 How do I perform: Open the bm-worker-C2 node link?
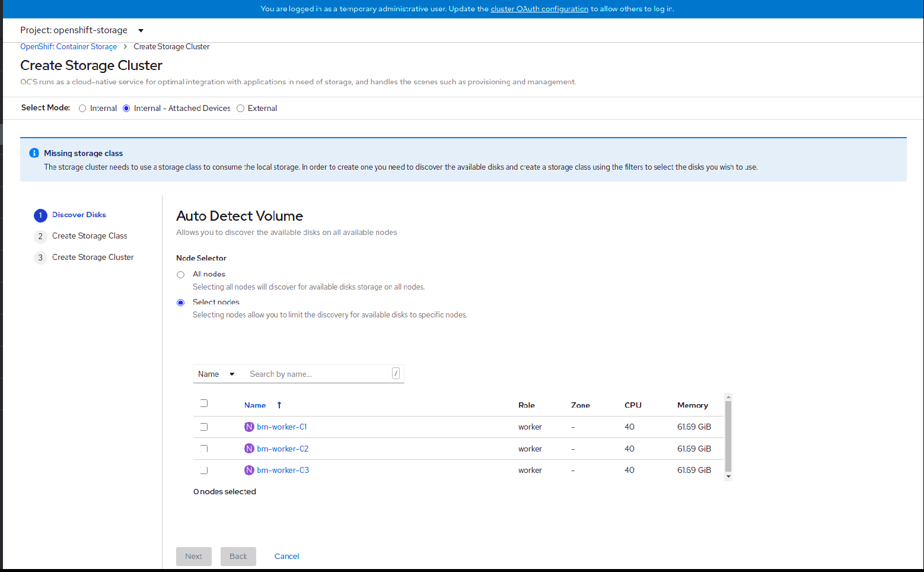(283, 449)
